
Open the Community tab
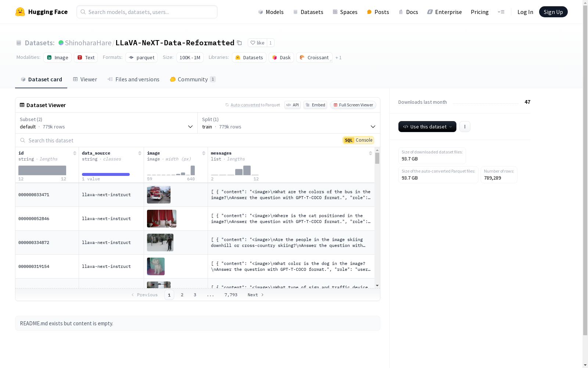193,79
